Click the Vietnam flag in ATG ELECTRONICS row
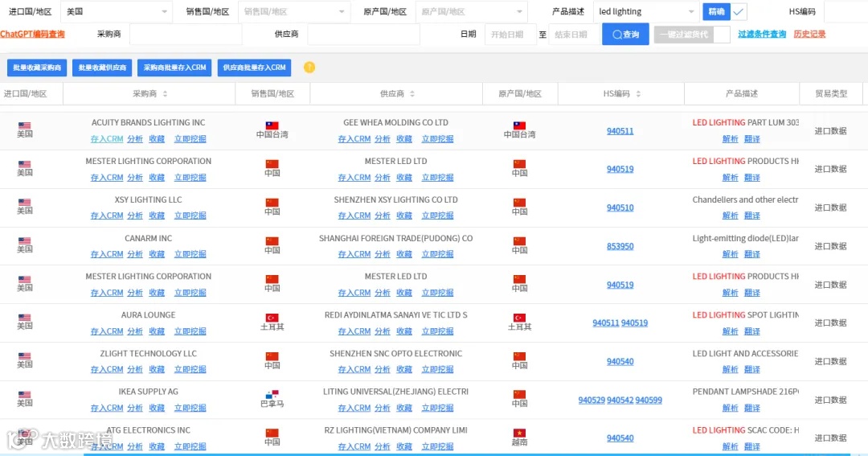Image resolution: width=868 pixels, height=456 pixels. [x=519, y=433]
